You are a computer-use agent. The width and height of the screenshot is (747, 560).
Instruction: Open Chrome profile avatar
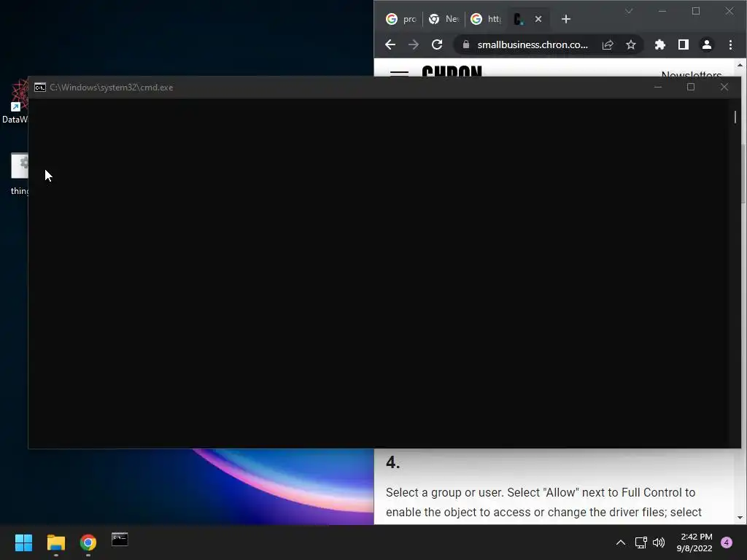[x=706, y=44]
